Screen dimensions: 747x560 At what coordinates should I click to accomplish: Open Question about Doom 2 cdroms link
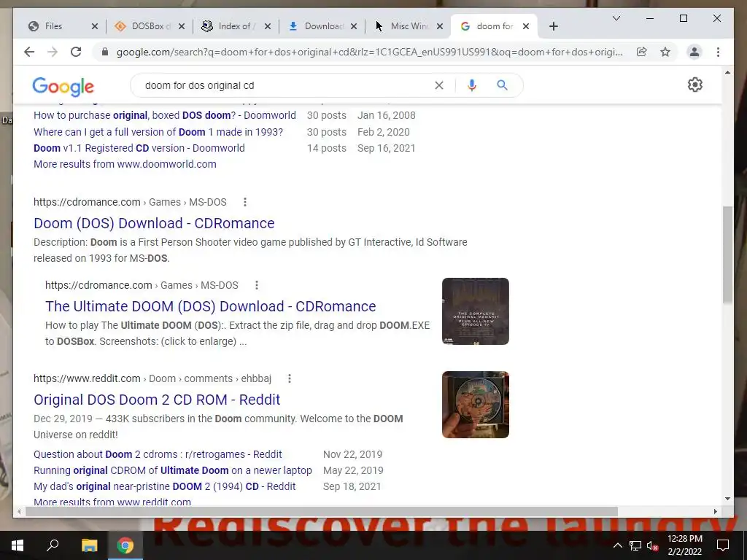click(x=158, y=454)
